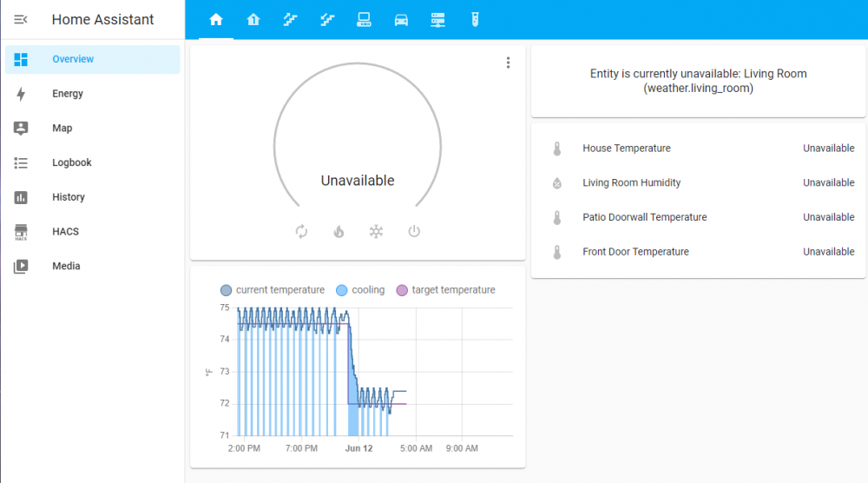Open the car tab

pos(401,20)
